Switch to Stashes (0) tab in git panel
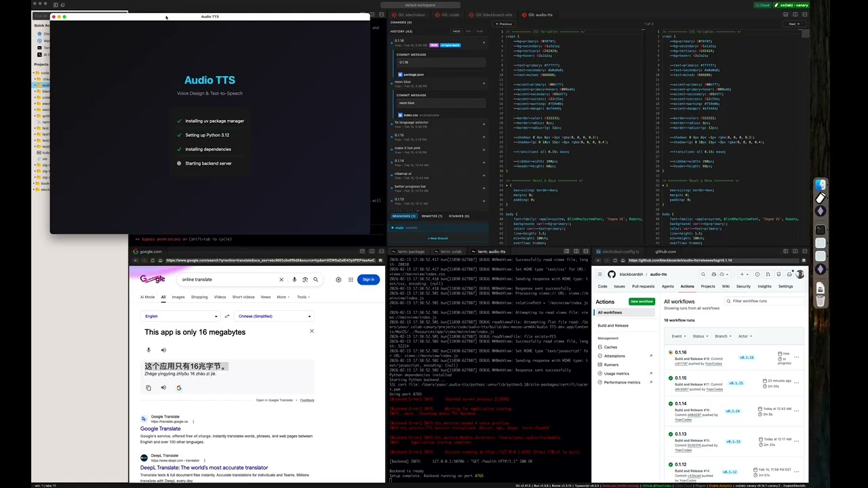The image size is (868, 488). point(459,216)
